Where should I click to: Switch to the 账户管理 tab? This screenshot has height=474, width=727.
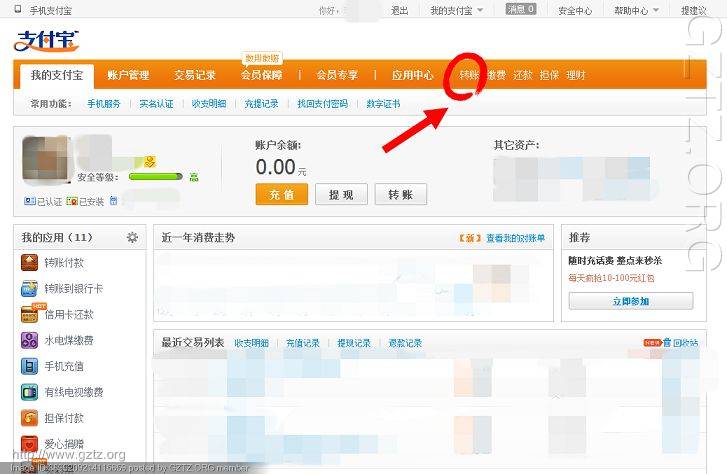(x=128, y=75)
